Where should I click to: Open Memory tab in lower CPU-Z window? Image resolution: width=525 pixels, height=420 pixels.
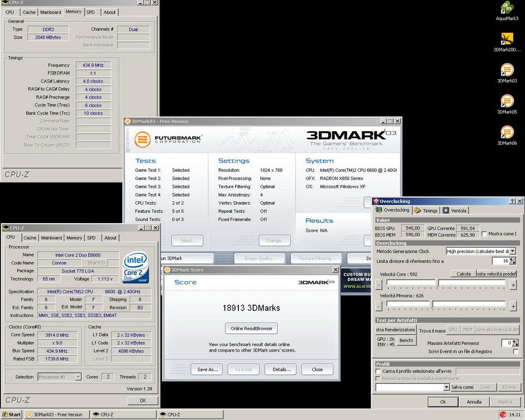tap(74, 238)
